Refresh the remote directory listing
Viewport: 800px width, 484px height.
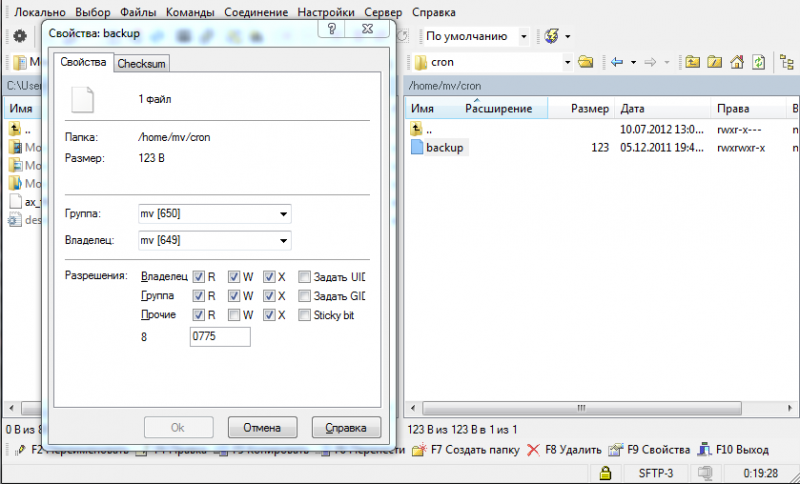click(x=758, y=62)
